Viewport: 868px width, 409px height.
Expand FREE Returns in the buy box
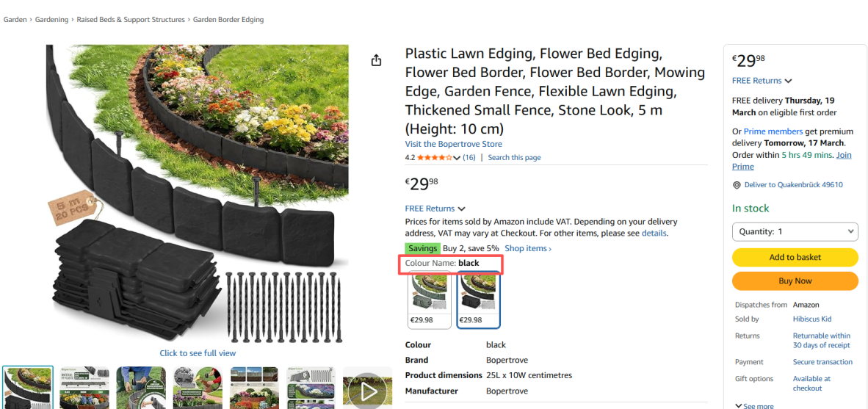click(762, 81)
